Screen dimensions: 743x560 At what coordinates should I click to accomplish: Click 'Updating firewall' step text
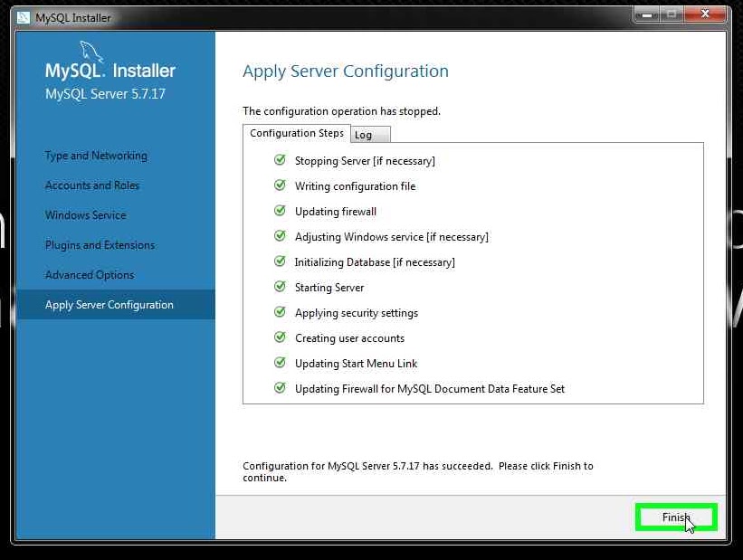pyautogui.click(x=336, y=212)
